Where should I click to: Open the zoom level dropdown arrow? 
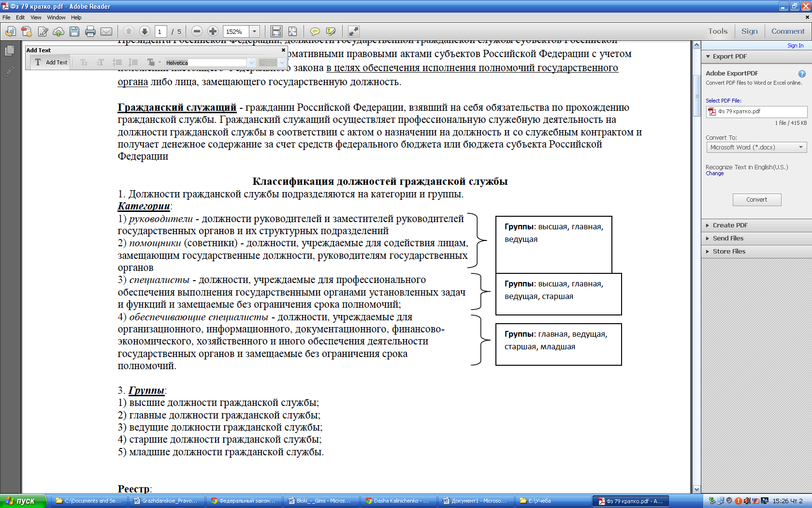click(x=255, y=31)
